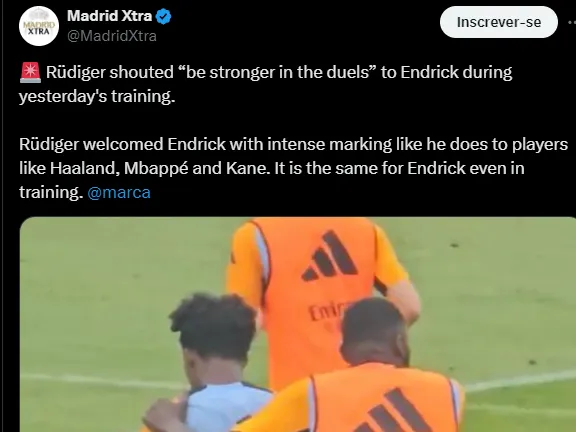
Task: Click the player's head in the foreground orange bib
Action: (375, 332)
